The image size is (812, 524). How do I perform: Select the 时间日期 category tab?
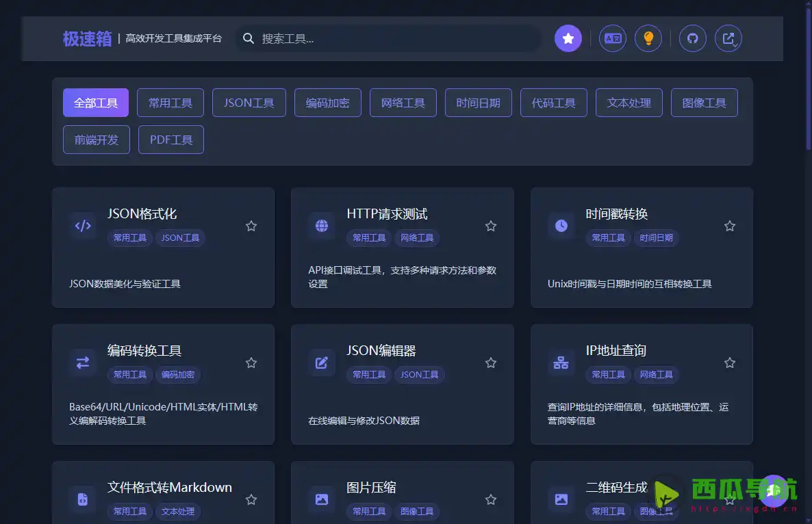(x=479, y=103)
